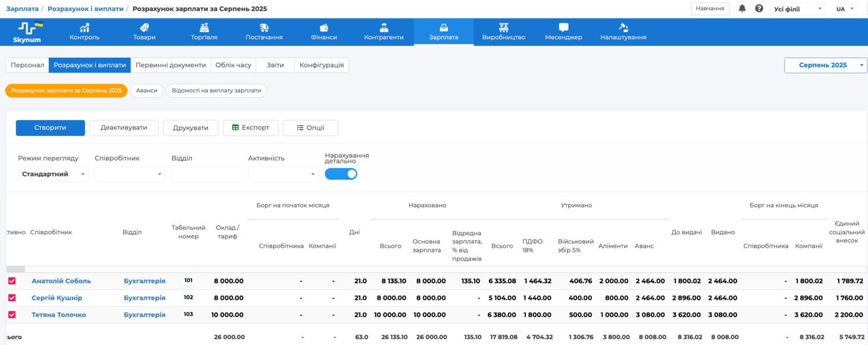Viewport: 868px width, 345px height.
Task: Open the help question mark icon
Action: pyautogui.click(x=759, y=9)
